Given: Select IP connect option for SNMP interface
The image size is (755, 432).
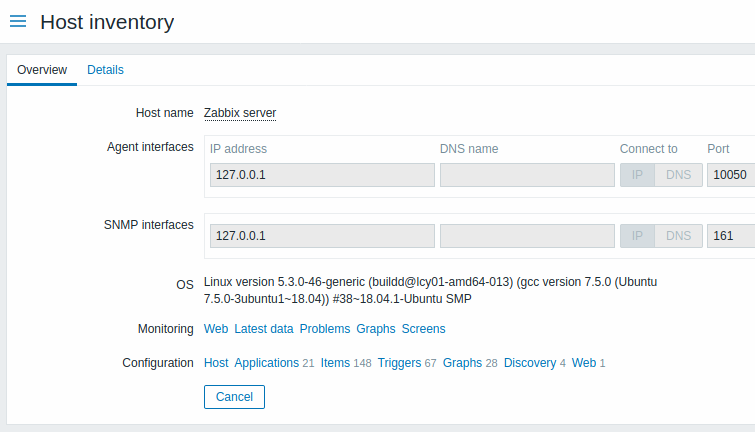Looking at the screenshot, I should tap(637, 236).
